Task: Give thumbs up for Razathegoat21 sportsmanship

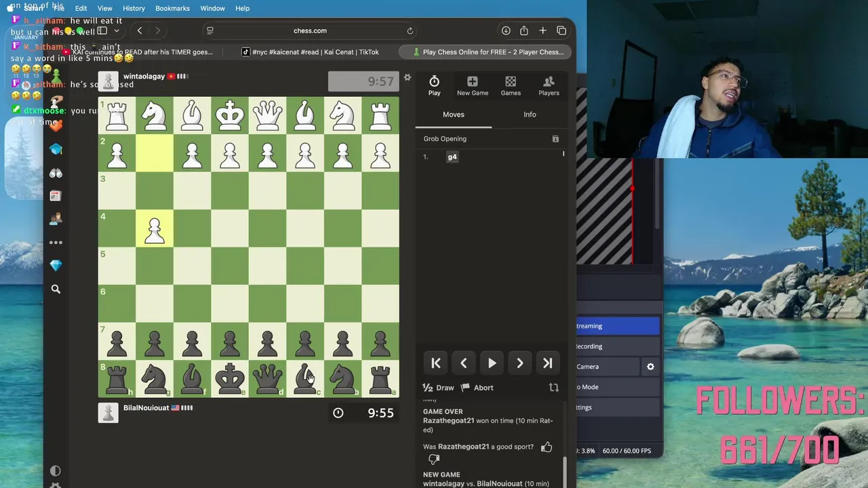Action: pos(547,447)
